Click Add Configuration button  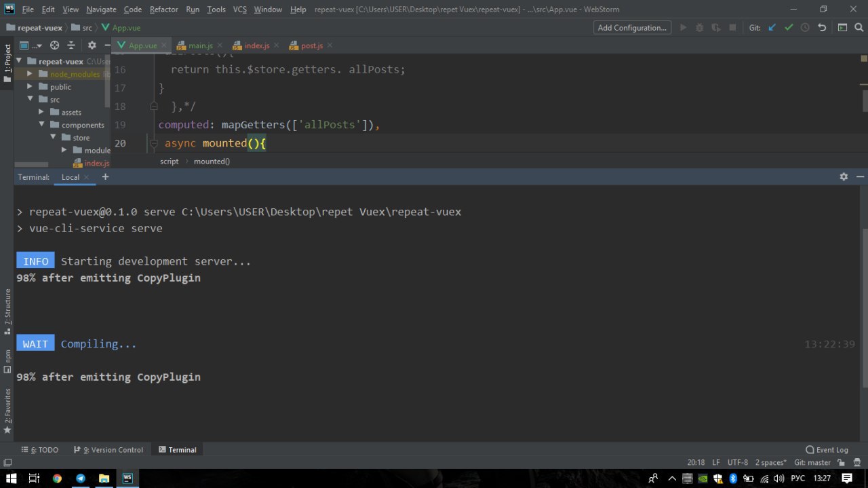tap(633, 28)
